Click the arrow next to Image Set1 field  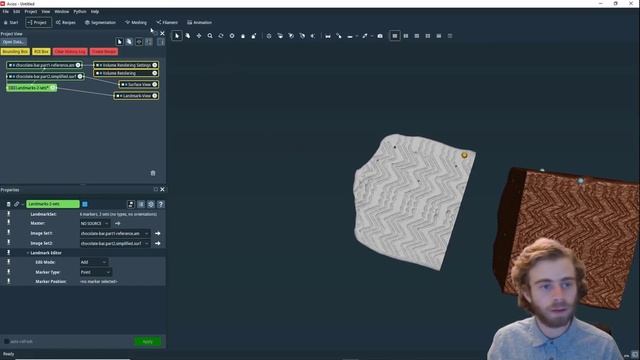point(158,233)
